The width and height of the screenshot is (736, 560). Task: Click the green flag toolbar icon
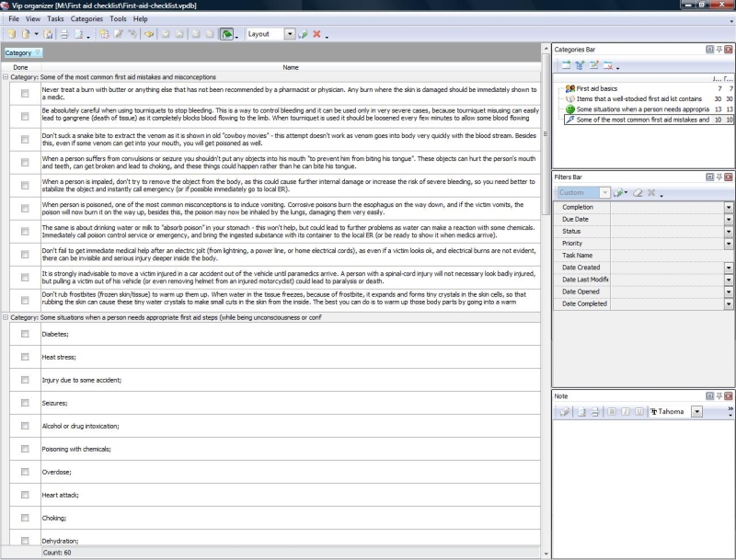point(226,34)
